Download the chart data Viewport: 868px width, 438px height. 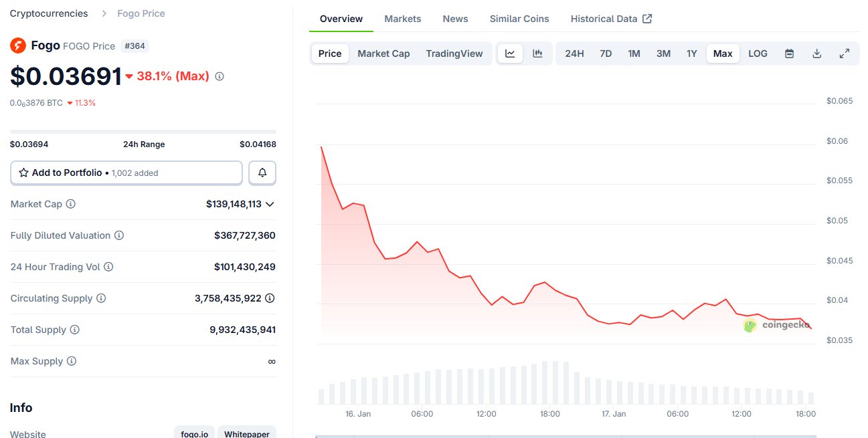tap(816, 53)
